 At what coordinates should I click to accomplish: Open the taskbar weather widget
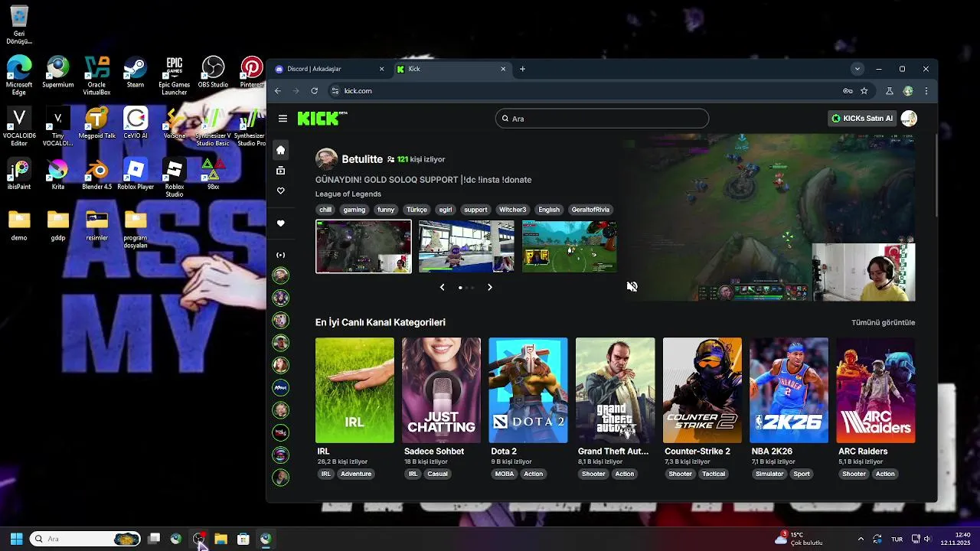(799, 539)
